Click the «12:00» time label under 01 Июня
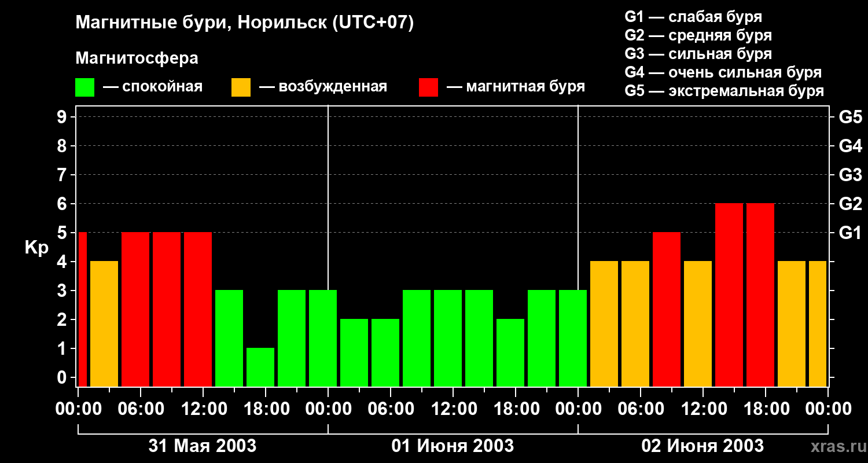868x463 pixels. click(x=453, y=409)
